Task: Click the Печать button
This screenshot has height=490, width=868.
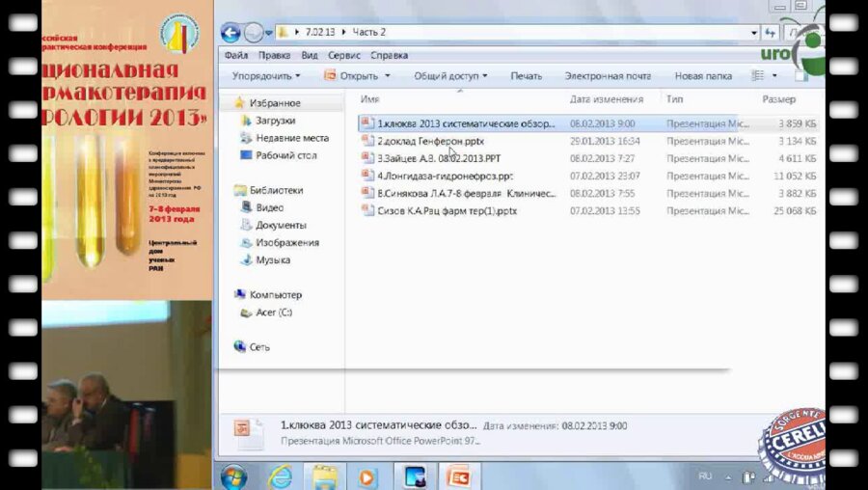Action: 526,75
